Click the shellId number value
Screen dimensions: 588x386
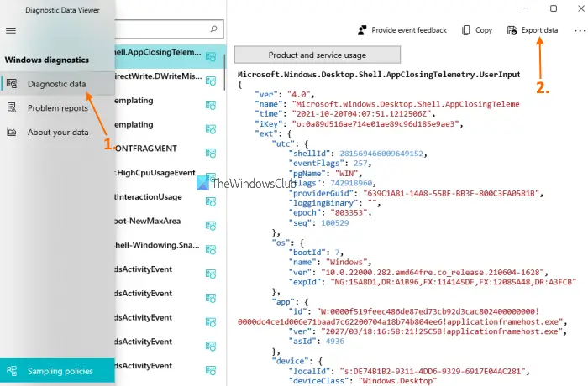point(381,154)
